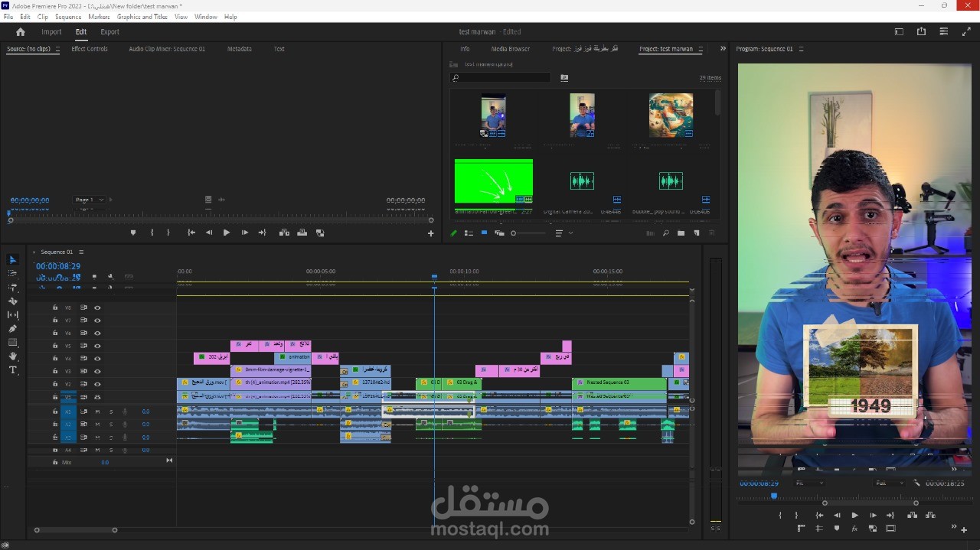
Task: Switch to the Media Browser tab
Action: pos(511,49)
